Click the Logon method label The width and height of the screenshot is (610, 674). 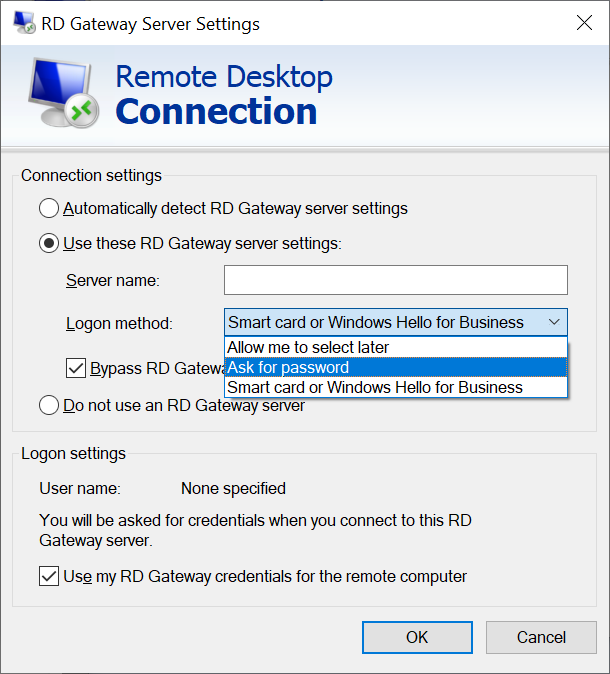click(119, 324)
